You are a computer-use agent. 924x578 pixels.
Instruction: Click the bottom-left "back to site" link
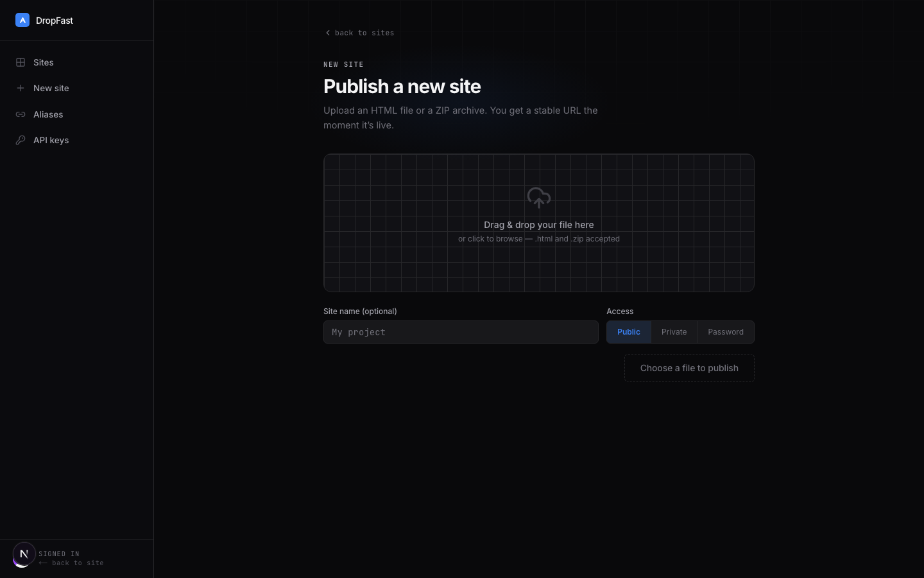pyautogui.click(x=71, y=563)
